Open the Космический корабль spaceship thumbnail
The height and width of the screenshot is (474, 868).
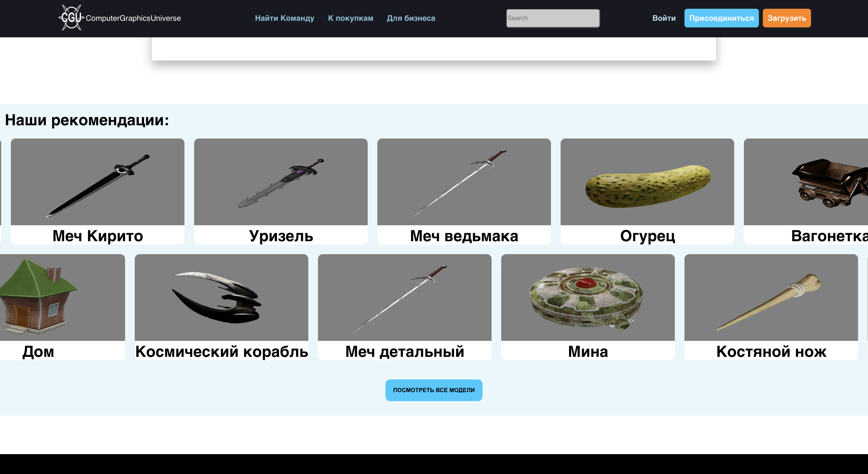point(221,297)
